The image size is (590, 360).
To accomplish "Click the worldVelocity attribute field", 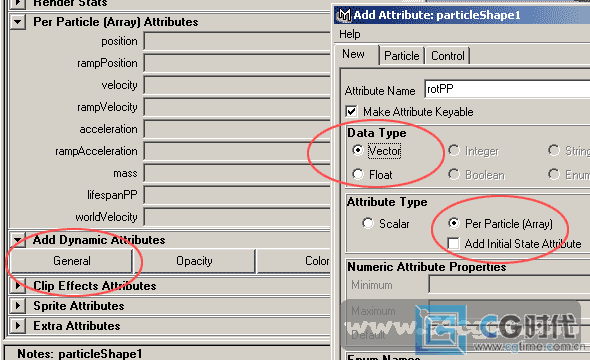I will tap(237, 217).
